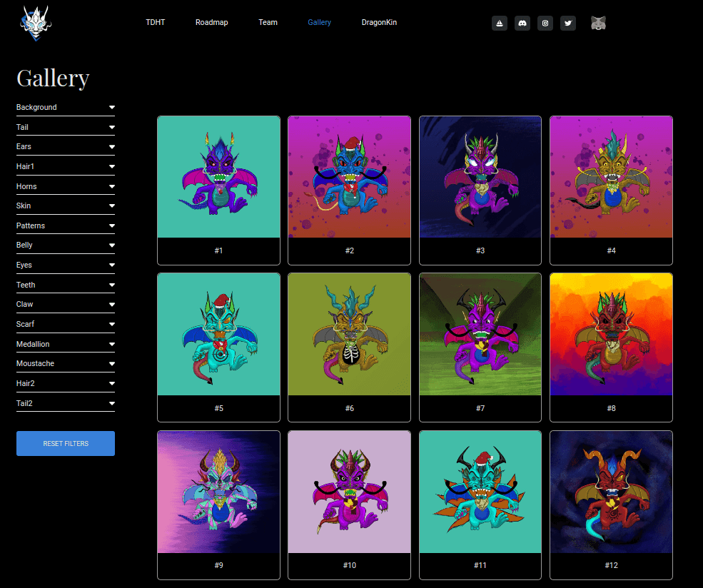This screenshot has height=588, width=703.
Task: Navigate to the Team page
Action: [x=268, y=22]
